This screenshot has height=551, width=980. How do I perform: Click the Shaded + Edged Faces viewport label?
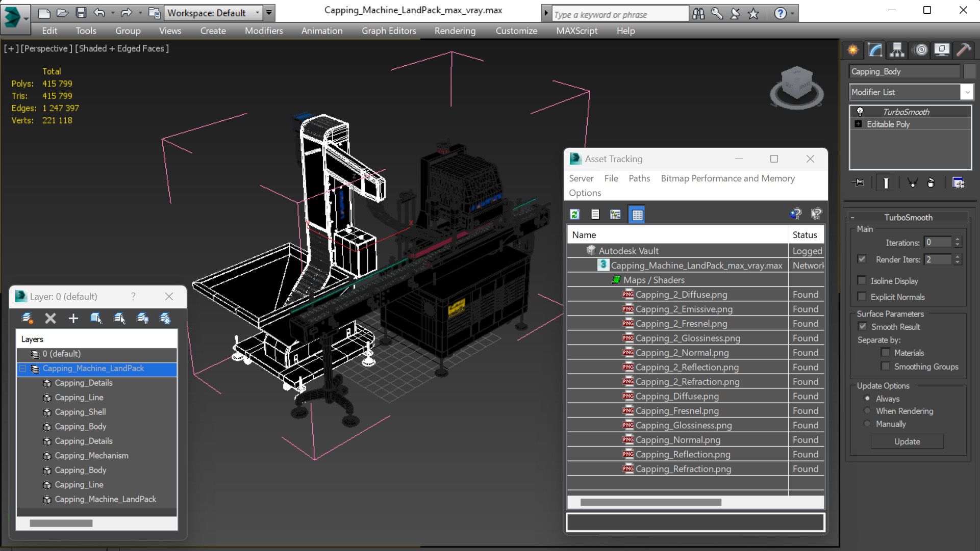pyautogui.click(x=122, y=48)
